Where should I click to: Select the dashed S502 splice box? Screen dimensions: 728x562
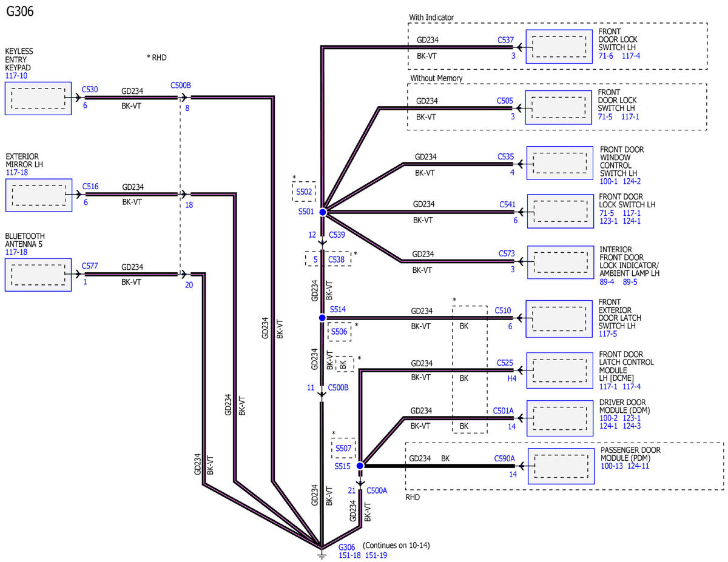[303, 192]
